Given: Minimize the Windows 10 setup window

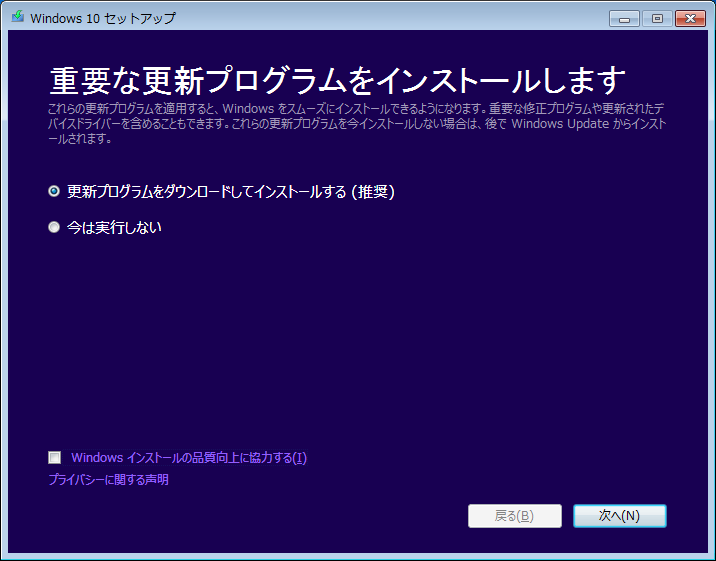Looking at the screenshot, I should click(x=624, y=19).
